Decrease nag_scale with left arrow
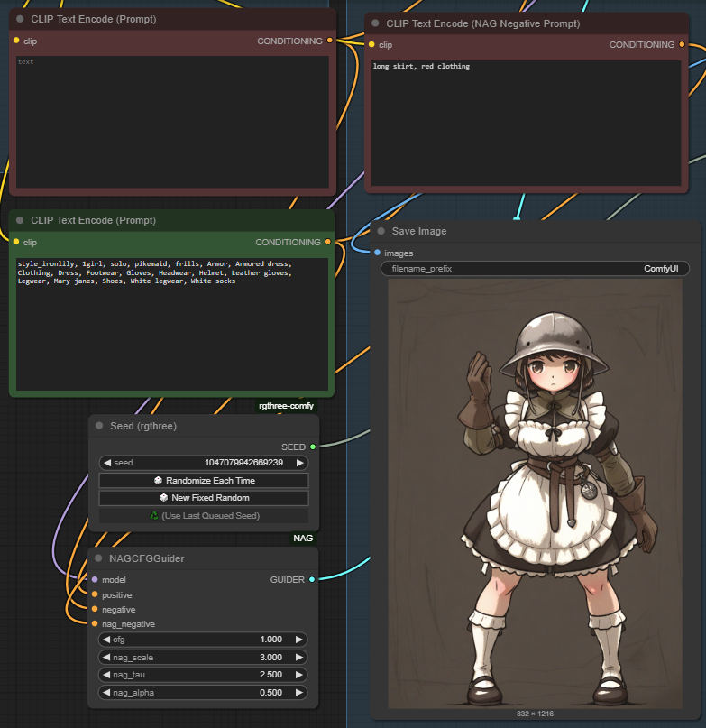706x728 pixels. tap(106, 657)
